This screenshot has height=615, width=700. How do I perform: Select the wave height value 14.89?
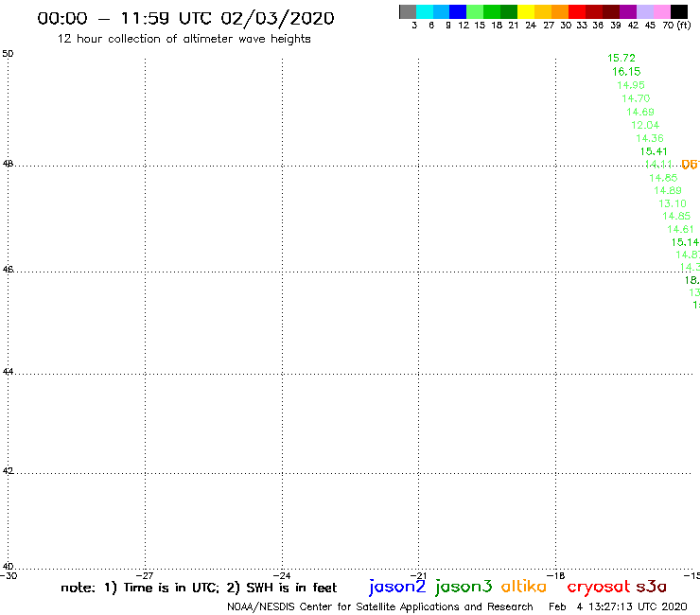[x=668, y=191]
